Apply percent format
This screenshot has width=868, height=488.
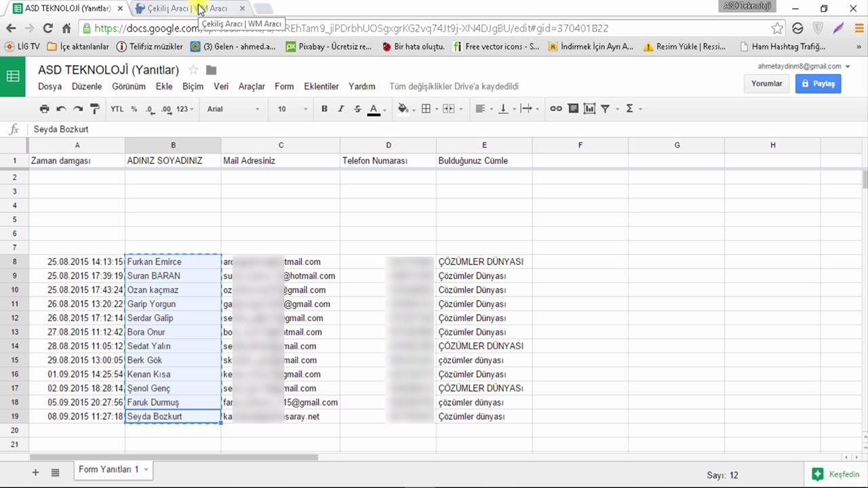pyautogui.click(x=134, y=108)
